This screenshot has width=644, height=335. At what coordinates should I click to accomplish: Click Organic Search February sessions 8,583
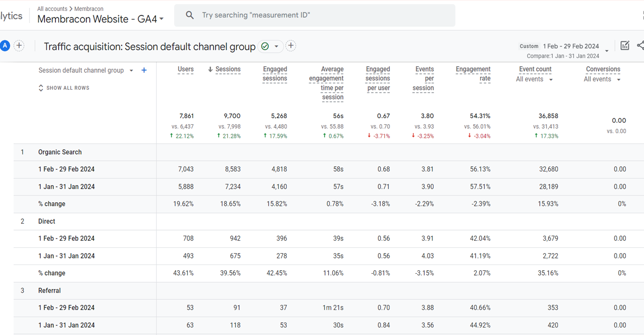[233, 169]
